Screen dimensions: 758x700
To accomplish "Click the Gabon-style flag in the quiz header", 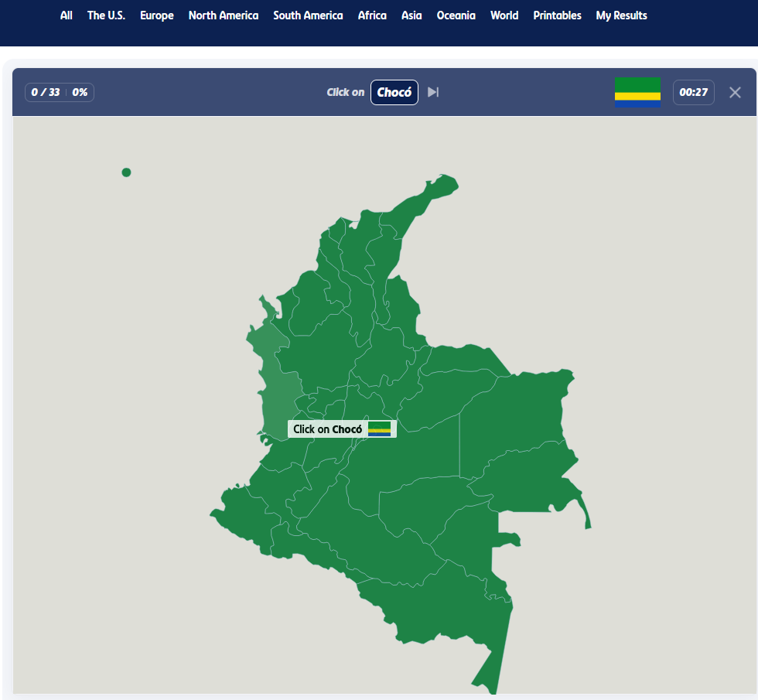I will (x=637, y=92).
